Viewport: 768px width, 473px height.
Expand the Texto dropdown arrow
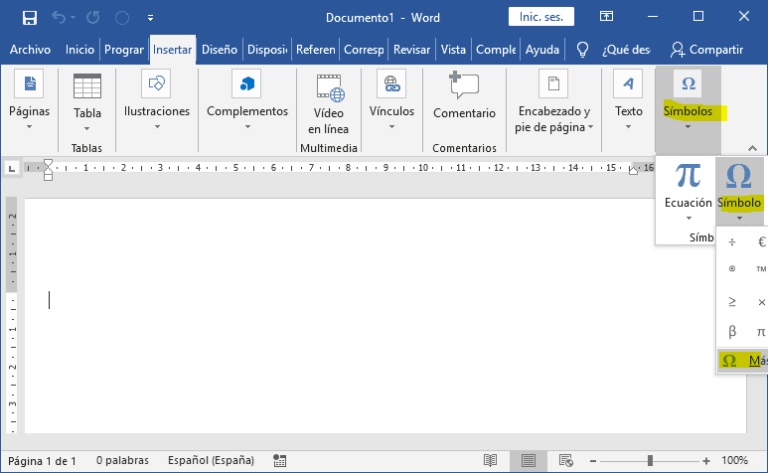[628, 127]
